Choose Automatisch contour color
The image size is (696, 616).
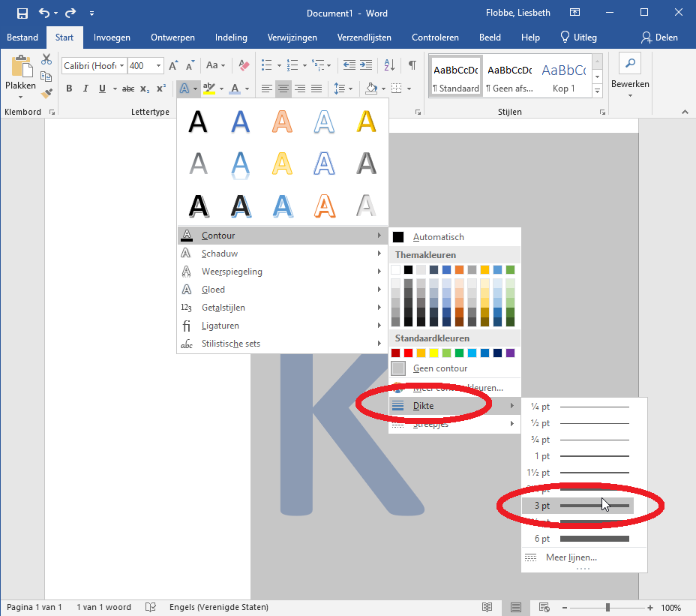coord(454,237)
